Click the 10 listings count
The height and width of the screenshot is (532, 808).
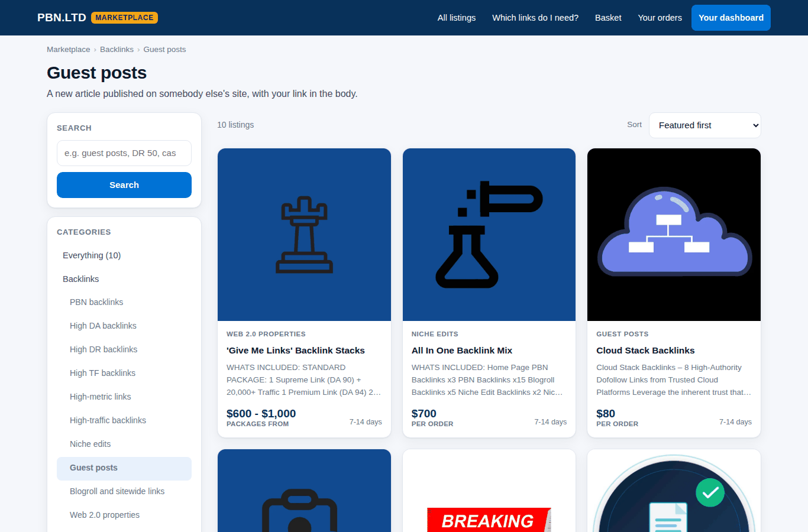coord(235,125)
